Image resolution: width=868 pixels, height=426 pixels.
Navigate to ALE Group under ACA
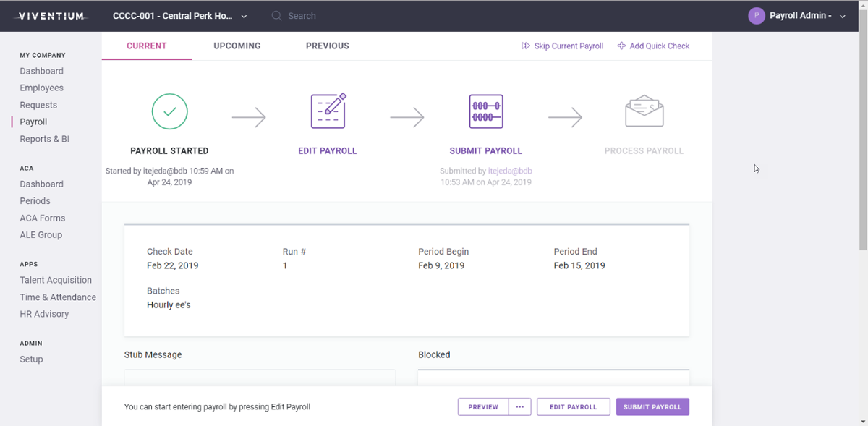click(41, 234)
